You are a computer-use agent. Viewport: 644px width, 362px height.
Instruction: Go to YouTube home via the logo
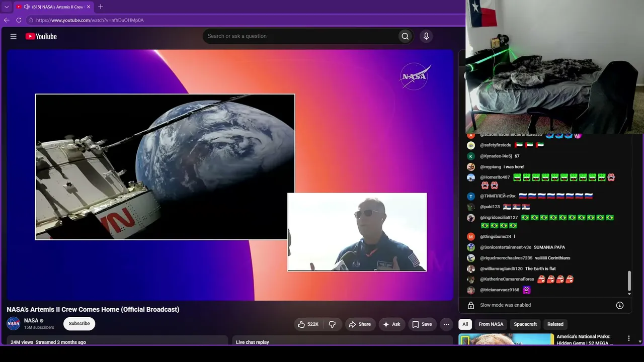[x=41, y=36]
